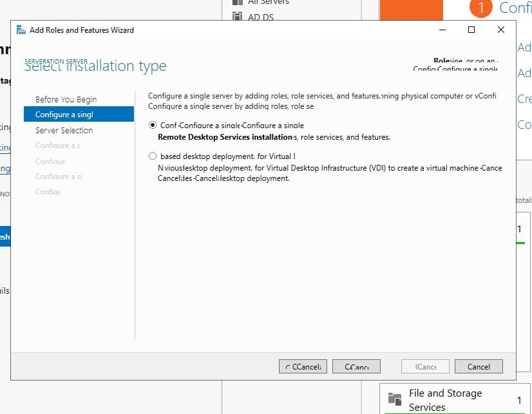This screenshot has height=414, width=532.
Task: Click the orange circle numbered 1
Action: pos(480,8)
